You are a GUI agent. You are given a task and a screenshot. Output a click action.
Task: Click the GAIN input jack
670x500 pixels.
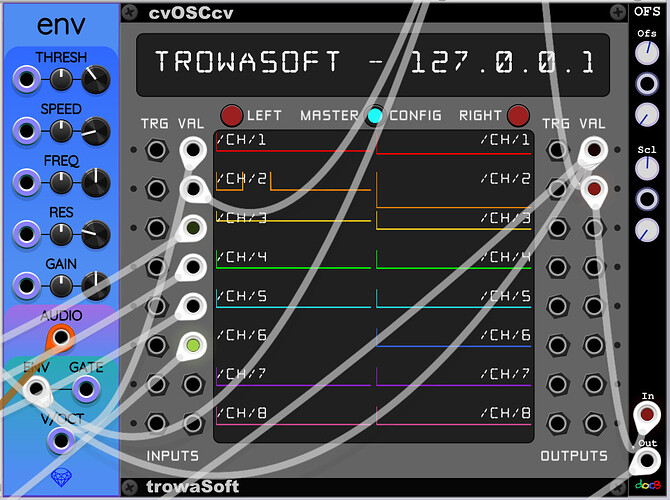click(x=26, y=286)
